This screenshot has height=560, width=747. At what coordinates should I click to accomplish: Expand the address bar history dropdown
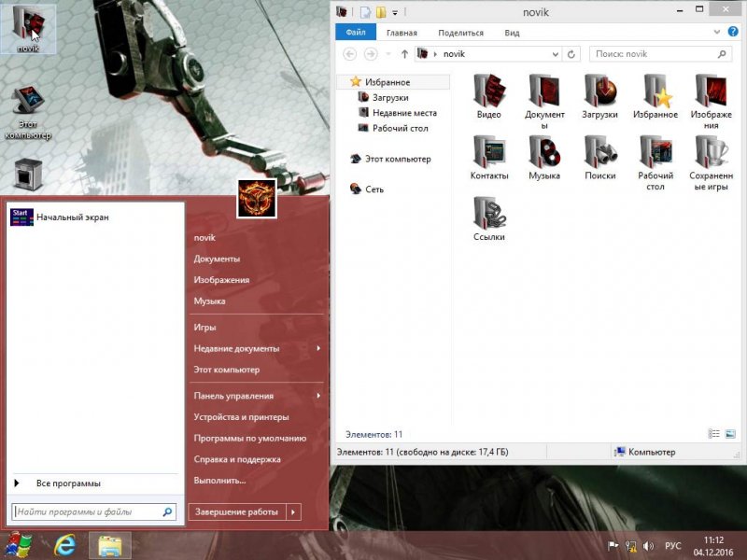click(x=555, y=54)
